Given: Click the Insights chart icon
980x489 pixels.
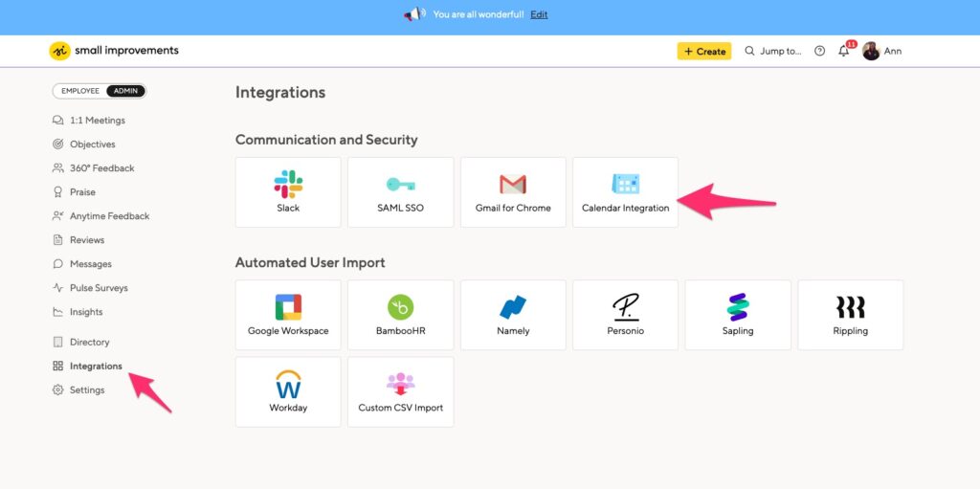Looking at the screenshot, I should [58, 312].
